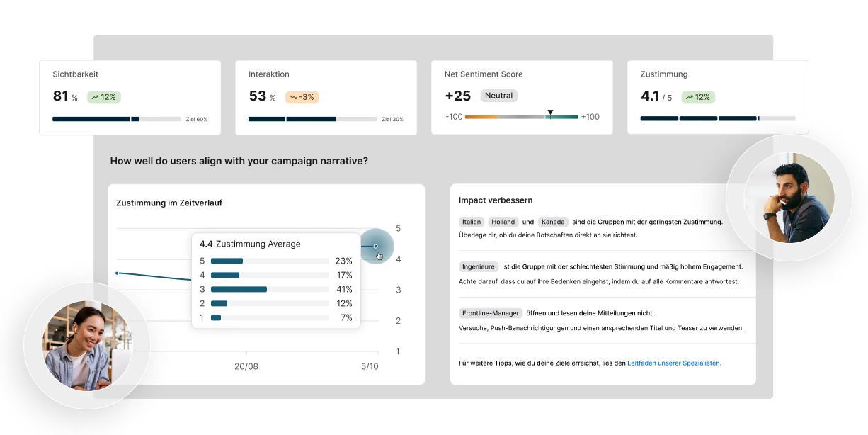Click the triangle marker above the sentiment scale
Screen dimensions: 868x435
pyautogui.click(x=550, y=111)
